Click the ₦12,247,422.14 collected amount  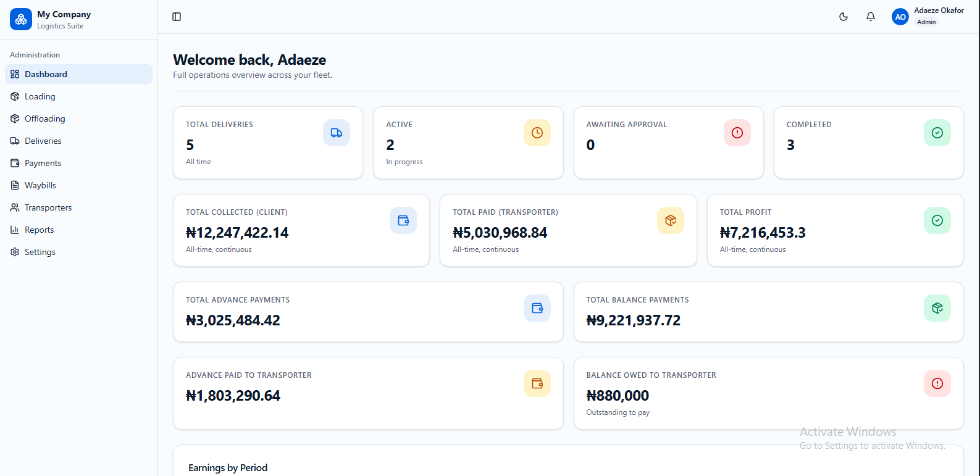pos(237,233)
